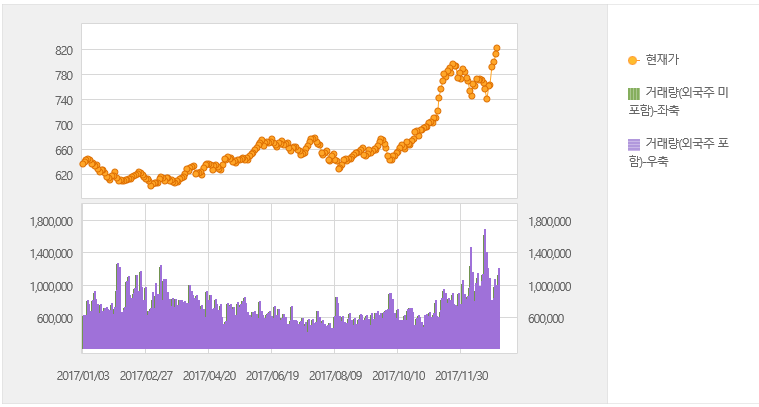The image size is (759, 407).
Task: Toggle the 현재가 series legend label
Action: pyautogui.click(x=662, y=60)
